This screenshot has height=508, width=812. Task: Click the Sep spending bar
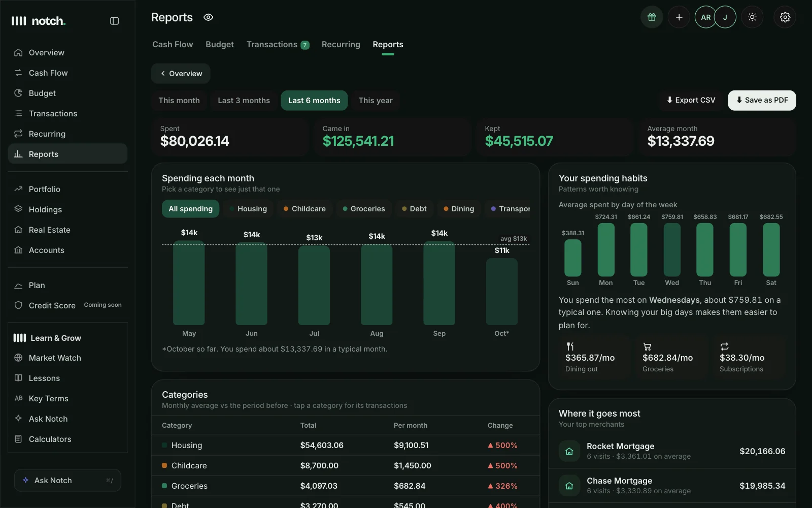(x=439, y=283)
